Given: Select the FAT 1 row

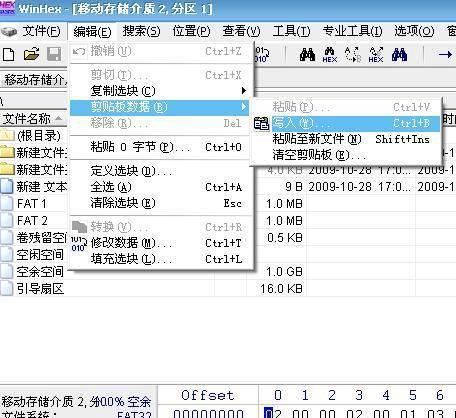Looking at the screenshot, I should click(32, 203).
